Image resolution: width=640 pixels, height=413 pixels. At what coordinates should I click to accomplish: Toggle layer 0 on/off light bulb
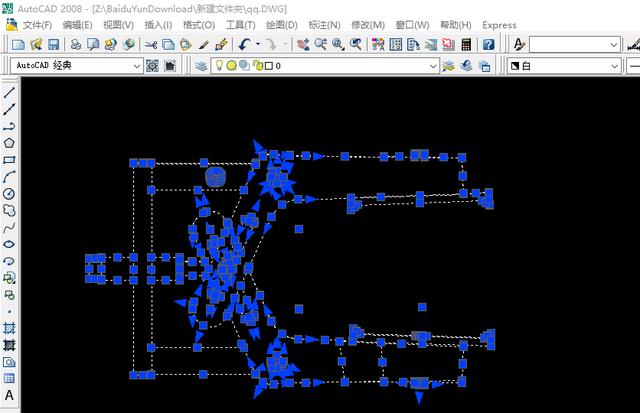(217, 66)
